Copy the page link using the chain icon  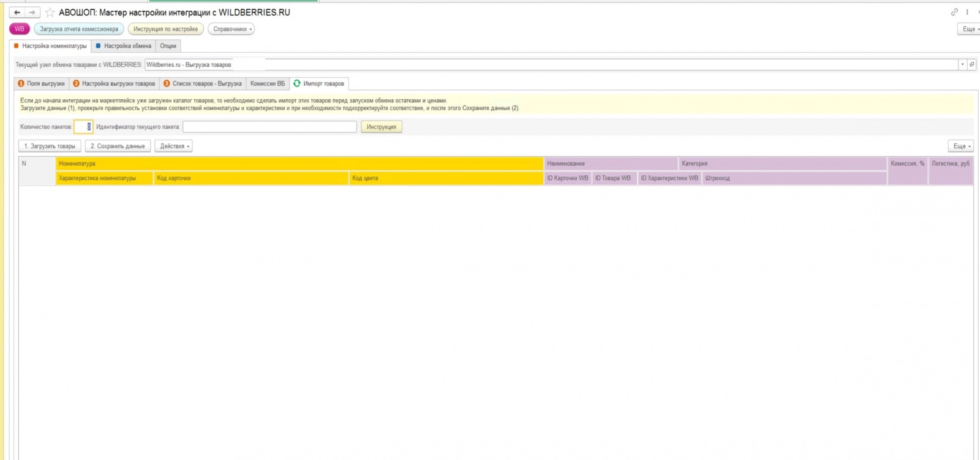coord(954,12)
